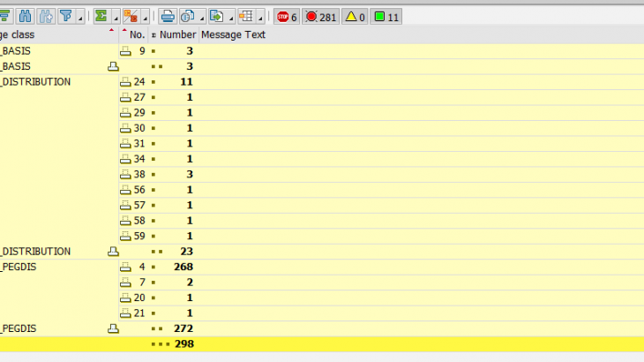The width and height of the screenshot is (644, 362).
Task: Collapse the _DISTRIBUTION subtotal row icon
Action: click(113, 252)
